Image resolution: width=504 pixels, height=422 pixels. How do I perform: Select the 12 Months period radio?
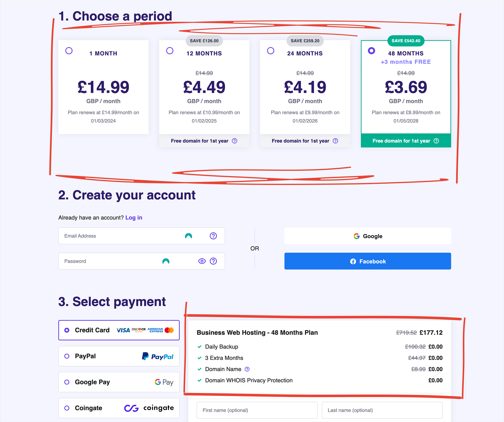click(170, 51)
